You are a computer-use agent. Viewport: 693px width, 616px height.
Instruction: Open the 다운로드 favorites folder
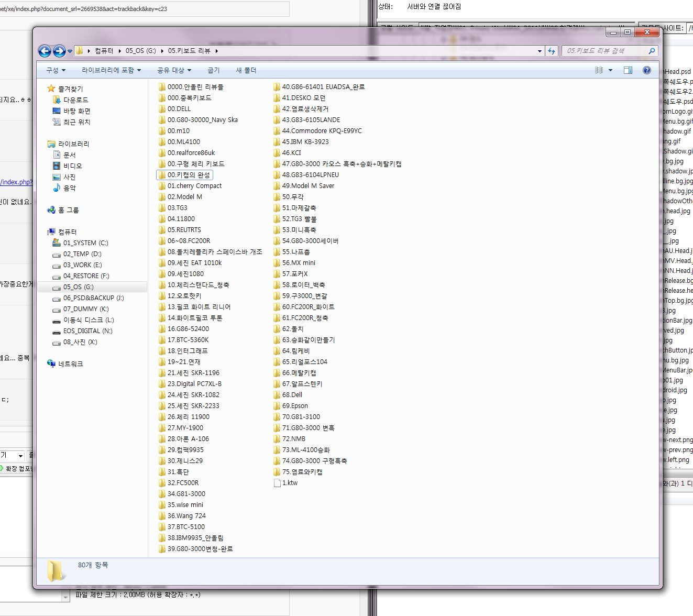(x=71, y=100)
